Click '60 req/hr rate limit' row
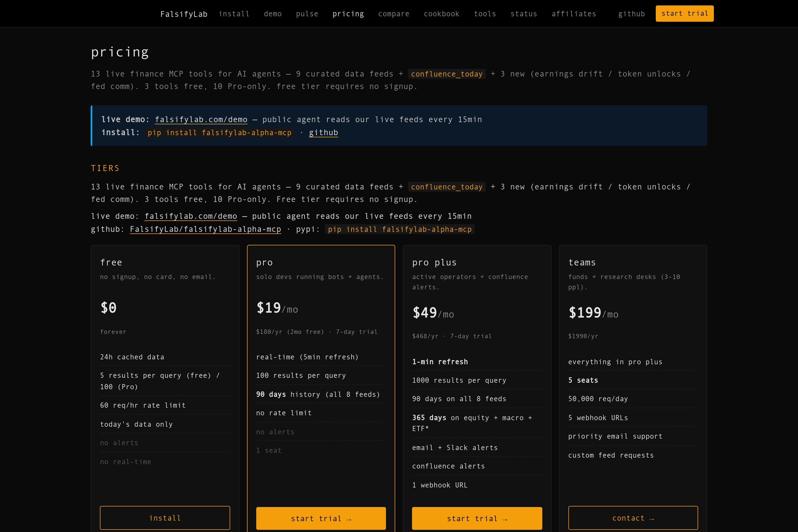Viewport: 798px width, 532px height. (165, 405)
